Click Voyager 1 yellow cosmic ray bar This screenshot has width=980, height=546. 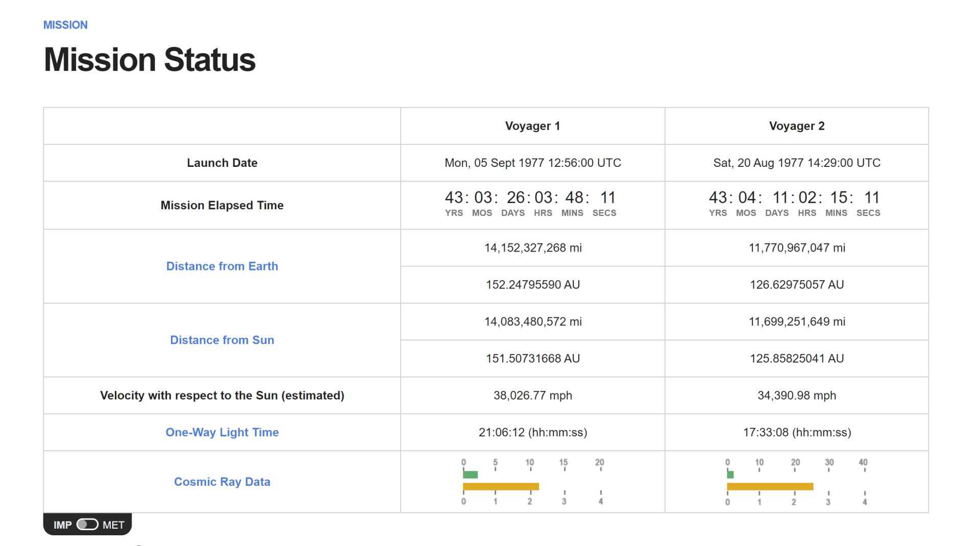(501, 487)
